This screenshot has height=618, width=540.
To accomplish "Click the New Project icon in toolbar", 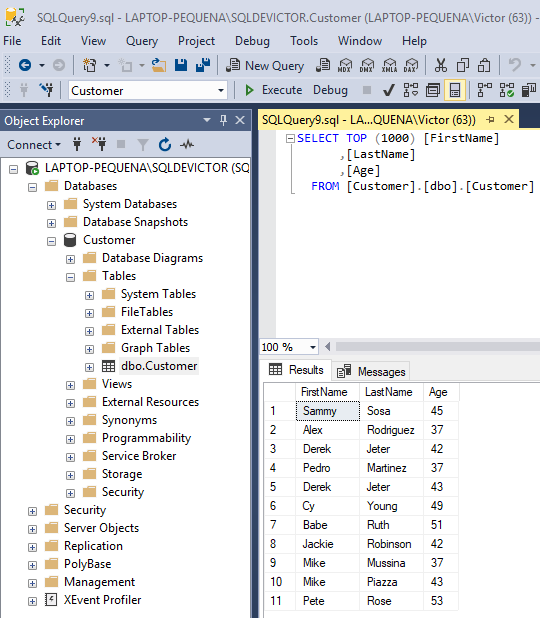I will click(90, 65).
